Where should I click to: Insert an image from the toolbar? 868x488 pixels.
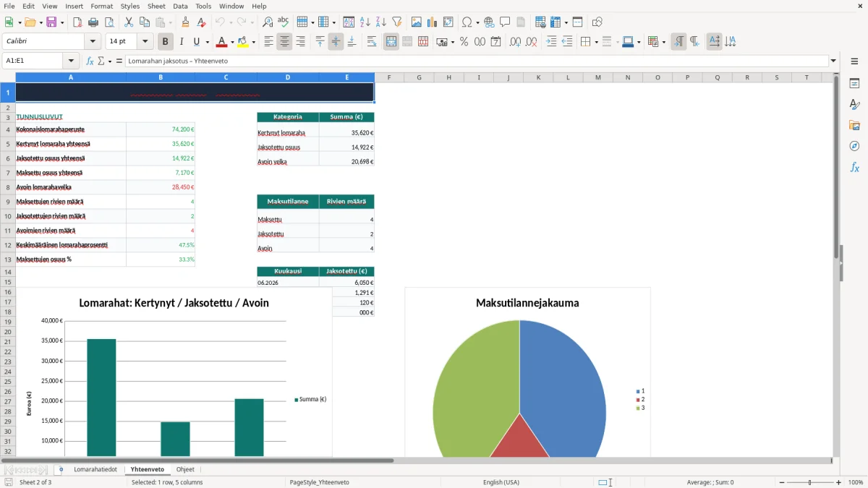pyautogui.click(x=417, y=22)
